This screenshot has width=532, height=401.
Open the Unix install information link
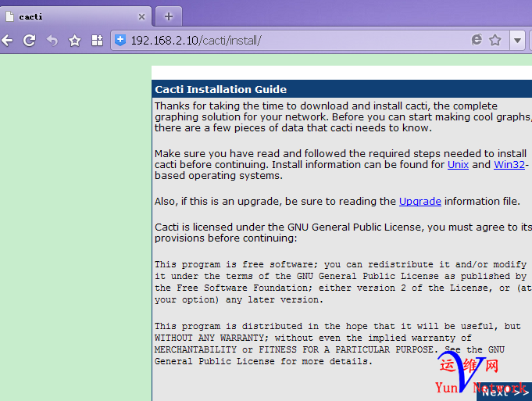click(x=458, y=165)
